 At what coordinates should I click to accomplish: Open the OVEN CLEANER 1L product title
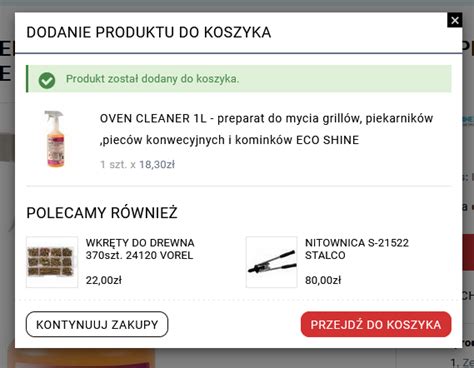[x=266, y=129]
